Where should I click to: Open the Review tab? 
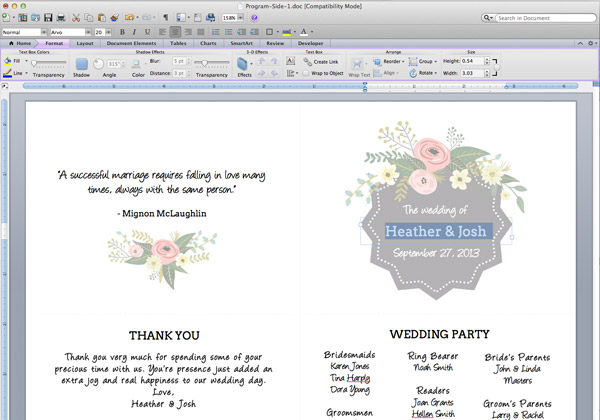tap(275, 43)
